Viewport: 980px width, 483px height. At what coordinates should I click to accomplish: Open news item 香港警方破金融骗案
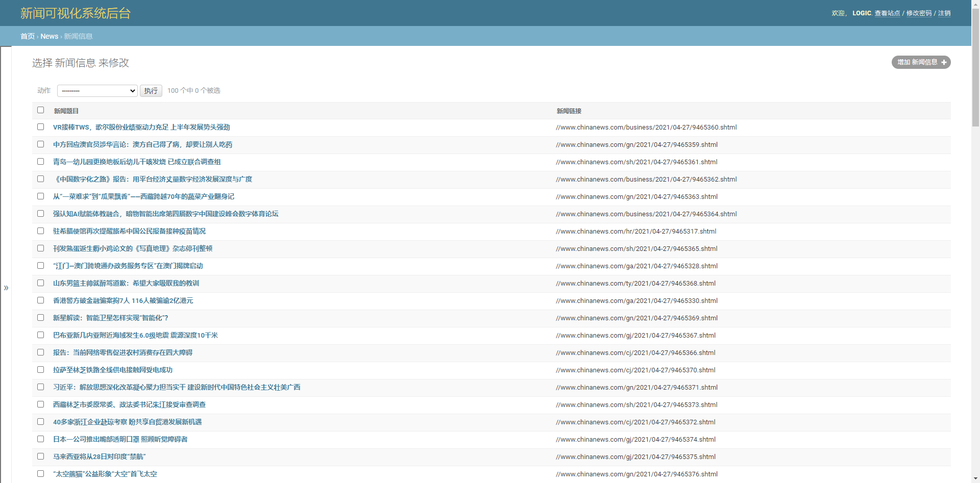[x=123, y=300]
